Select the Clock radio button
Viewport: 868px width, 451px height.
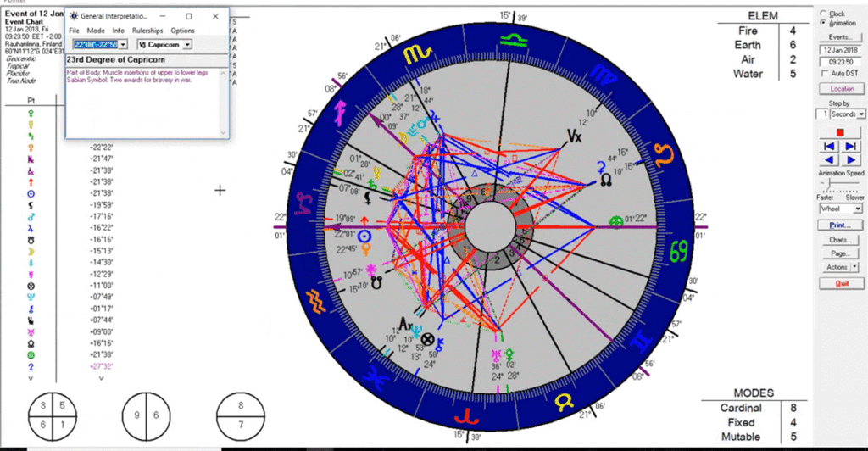(x=822, y=14)
